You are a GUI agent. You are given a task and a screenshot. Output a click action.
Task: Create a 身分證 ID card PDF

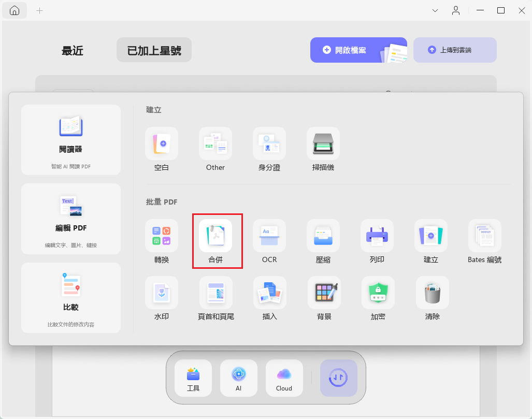tap(269, 149)
